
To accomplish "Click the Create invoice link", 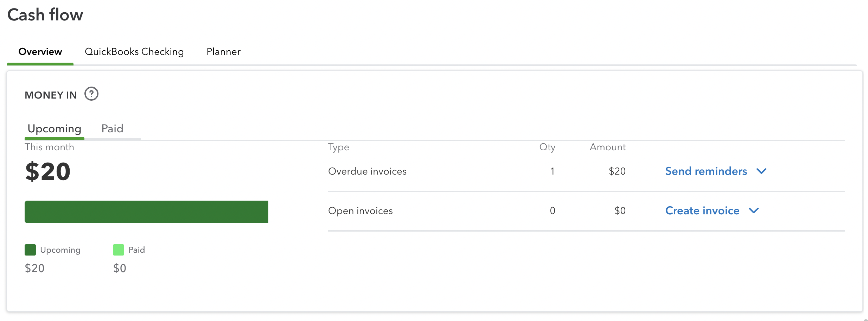I will click(x=702, y=211).
